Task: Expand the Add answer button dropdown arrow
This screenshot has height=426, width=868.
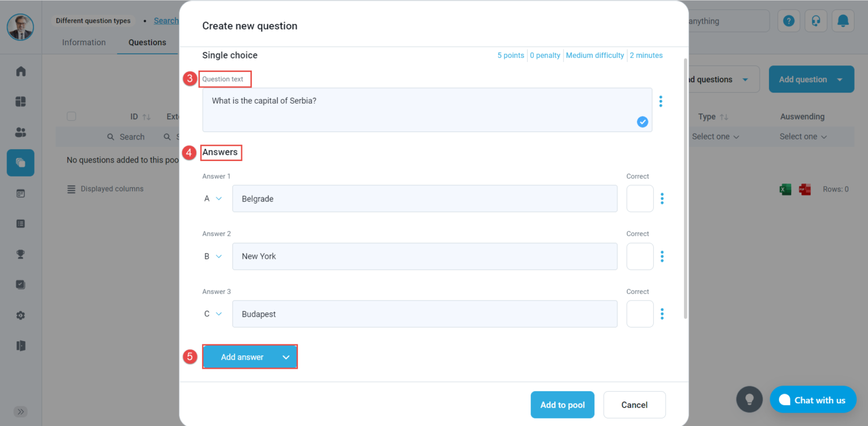Action: [286, 357]
